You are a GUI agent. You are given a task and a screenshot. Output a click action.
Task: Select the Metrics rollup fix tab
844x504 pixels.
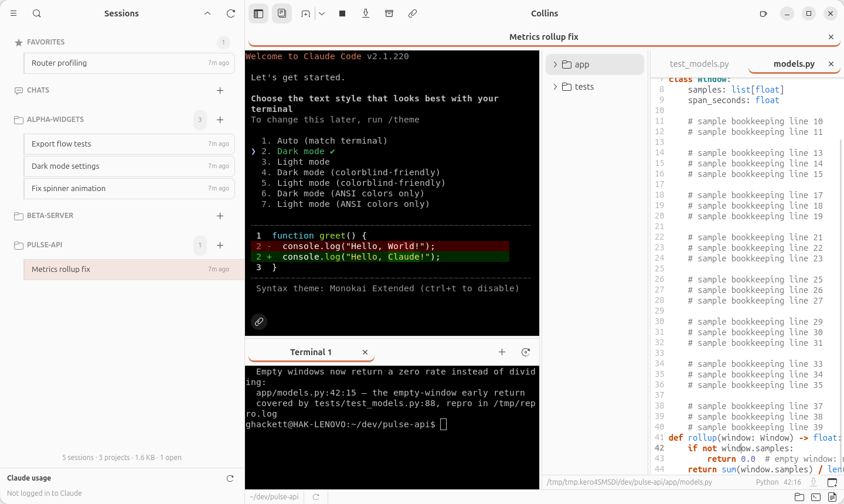544,37
